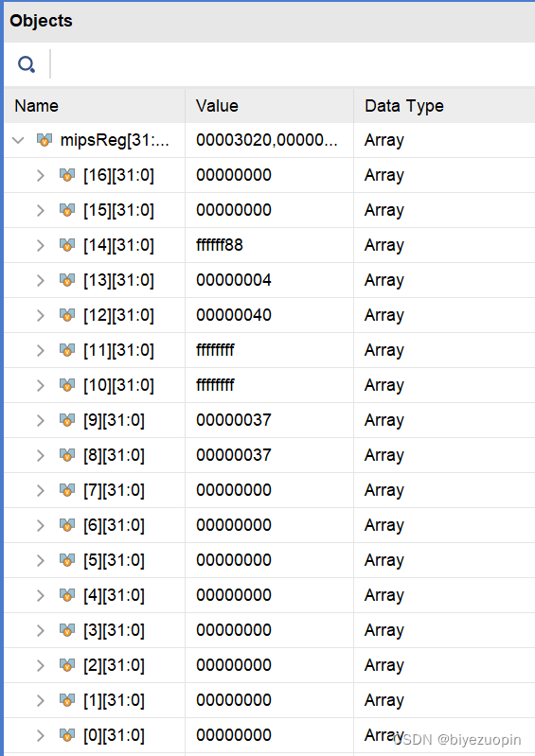
Task: Click value 00000037 of register 9
Action: pos(234,420)
